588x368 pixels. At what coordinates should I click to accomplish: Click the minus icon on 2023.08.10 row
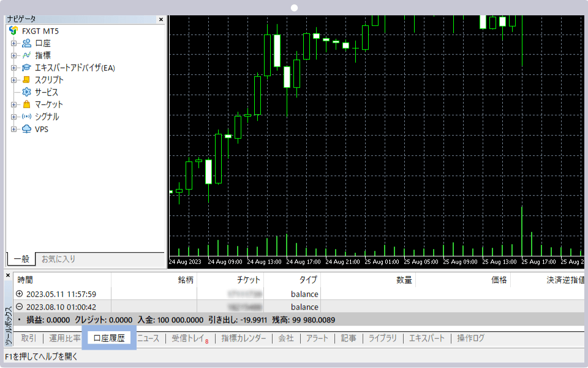20,307
